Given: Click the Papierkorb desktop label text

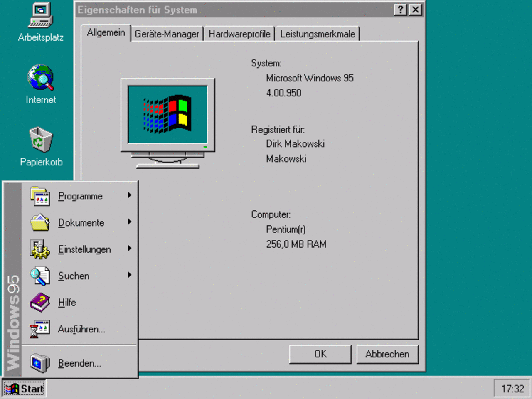Looking at the screenshot, I should point(41,162).
